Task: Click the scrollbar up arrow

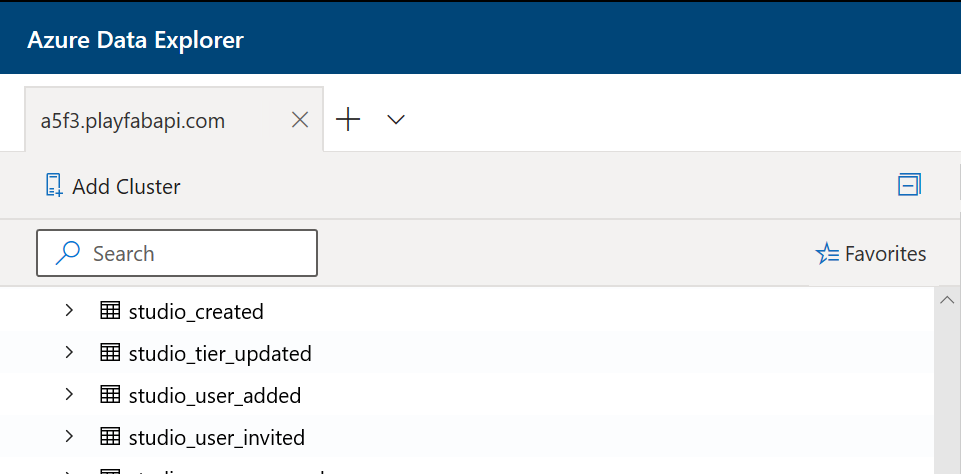Action: pyautogui.click(x=947, y=300)
